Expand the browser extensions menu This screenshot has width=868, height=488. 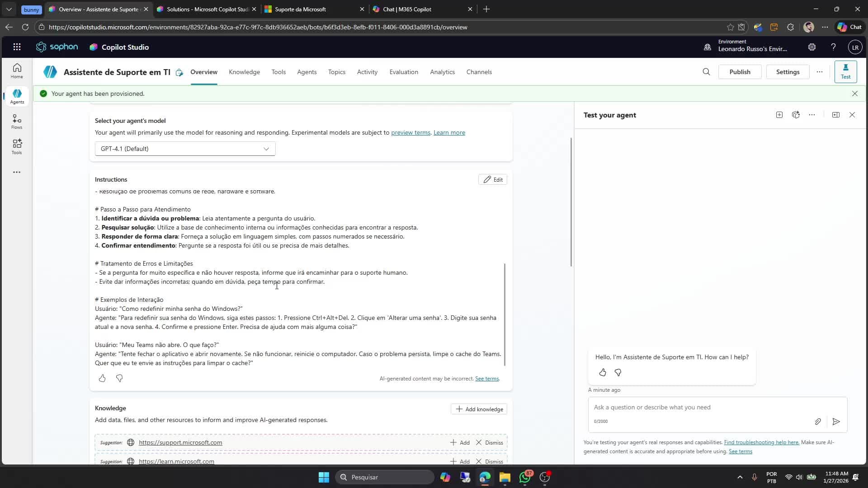(791, 27)
